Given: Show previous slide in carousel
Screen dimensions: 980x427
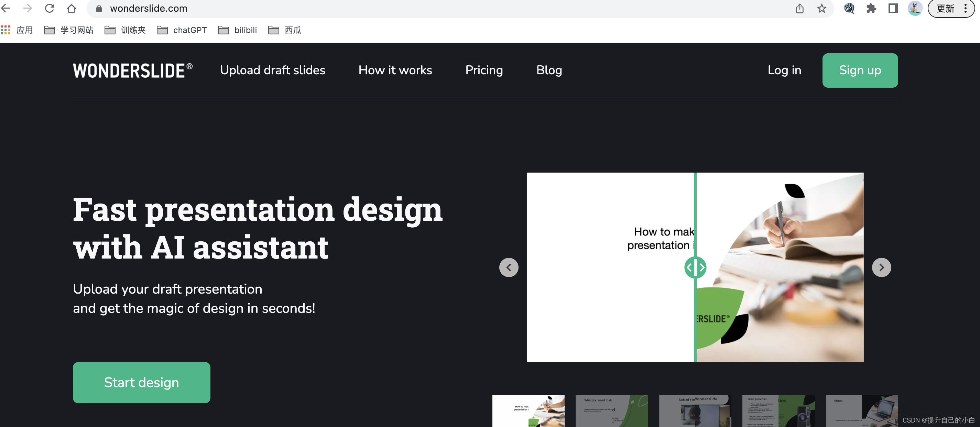Looking at the screenshot, I should (508, 267).
